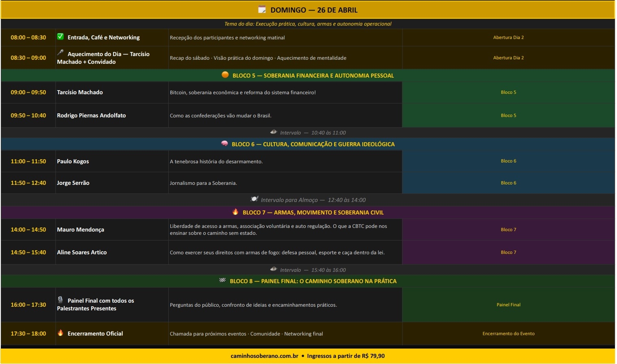Select time slot 09:00 – 09:50
The width and height of the screenshot is (617, 364).
click(28, 92)
